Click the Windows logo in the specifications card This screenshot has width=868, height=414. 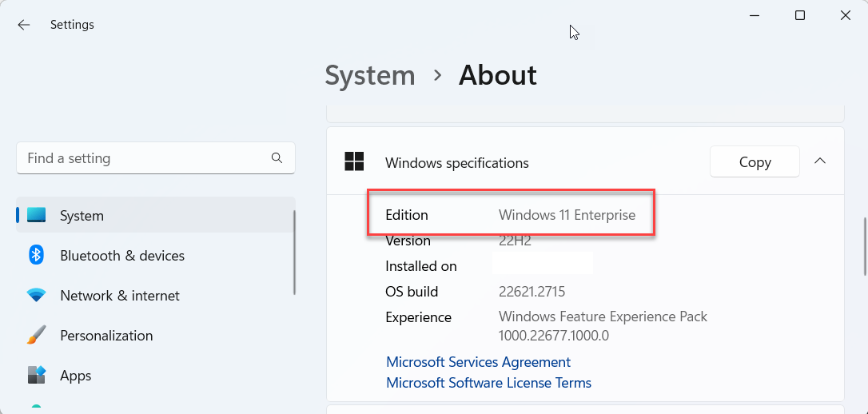coord(354,161)
